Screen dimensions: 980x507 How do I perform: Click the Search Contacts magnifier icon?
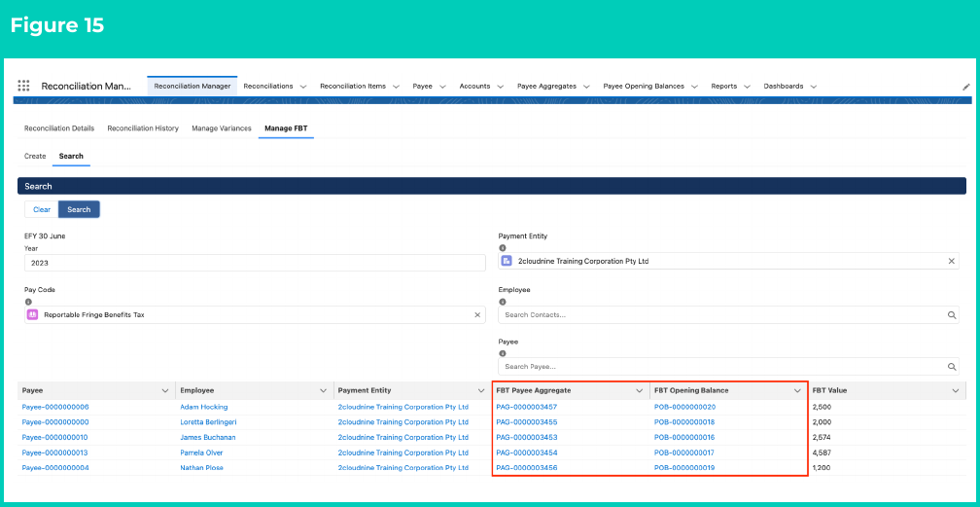(952, 315)
